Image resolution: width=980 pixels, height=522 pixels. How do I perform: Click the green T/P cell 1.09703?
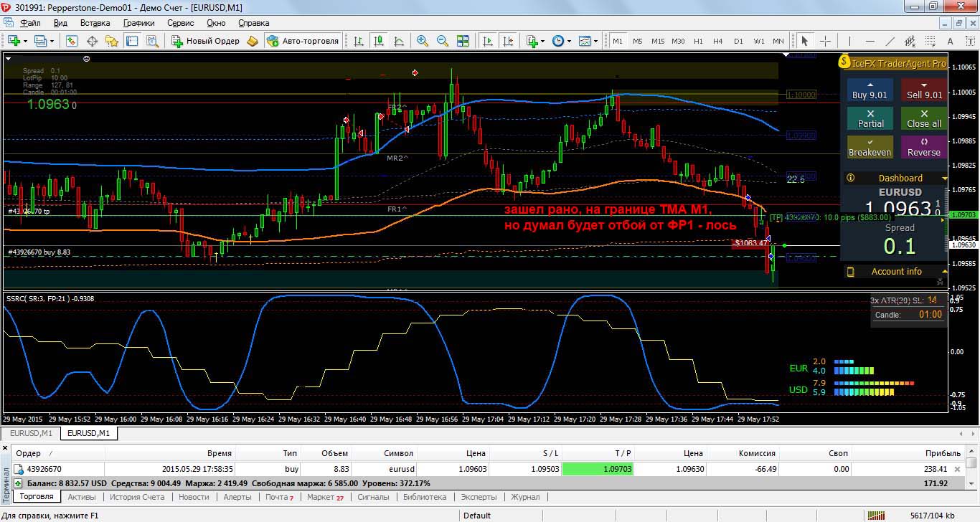pos(598,469)
